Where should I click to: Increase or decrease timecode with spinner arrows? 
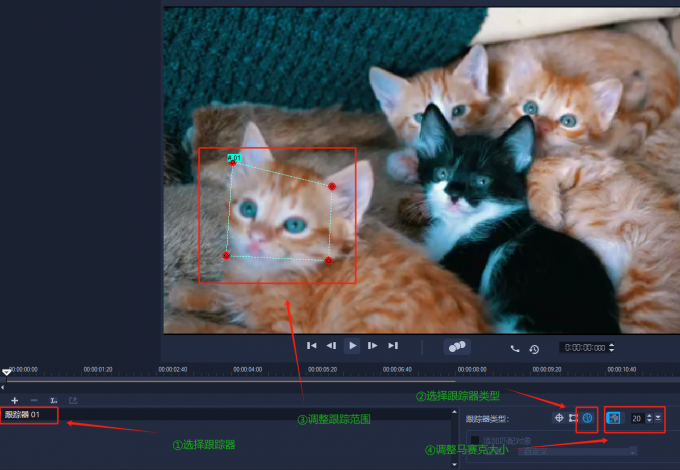[x=611, y=348]
